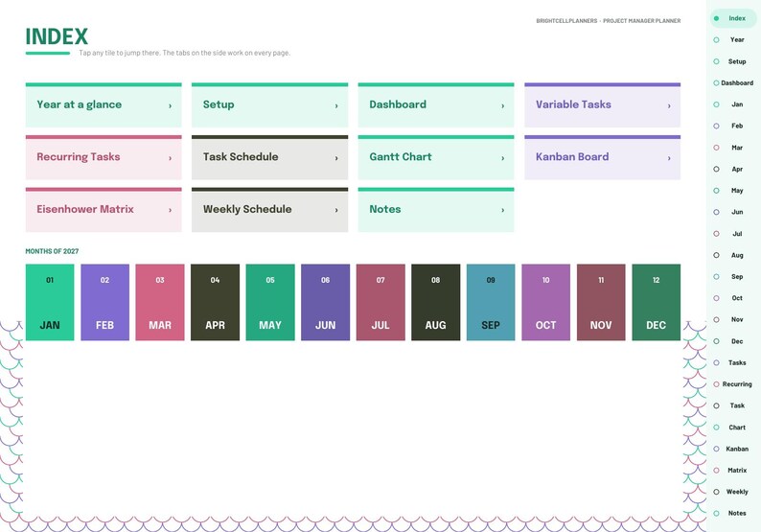The width and height of the screenshot is (761, 532).
Task: Select the May side tab
Action: pos(733,191)
